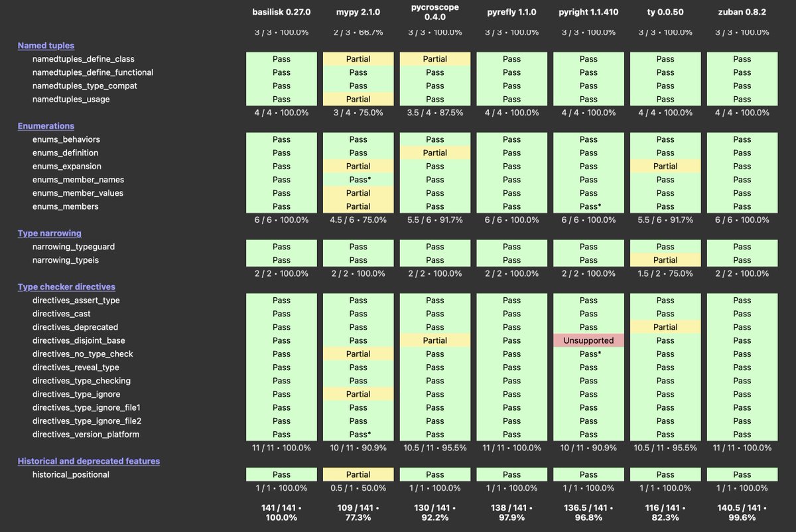
Task: Select the narrowing_typeis row label
Action: point(66,260)
